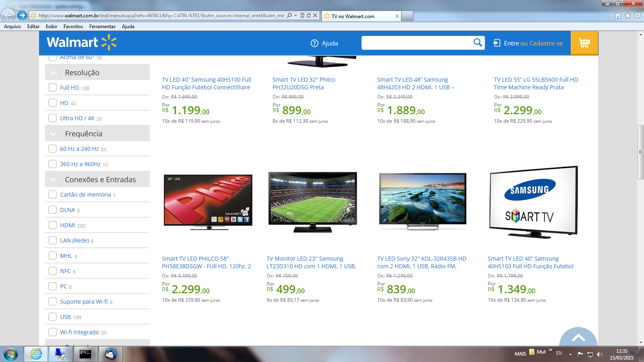
Task: Check the HDMI filter box
Action: tap(52, 225)
